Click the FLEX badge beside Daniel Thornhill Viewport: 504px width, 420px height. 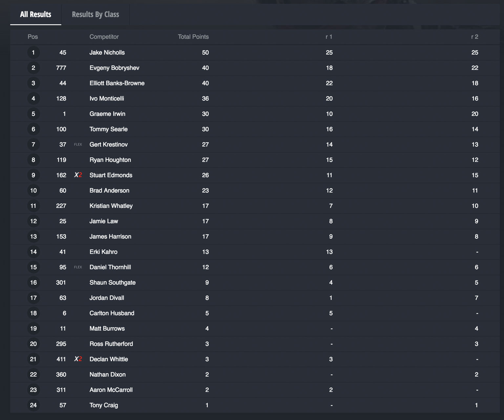pyautogui.click(x=78, y=267)
